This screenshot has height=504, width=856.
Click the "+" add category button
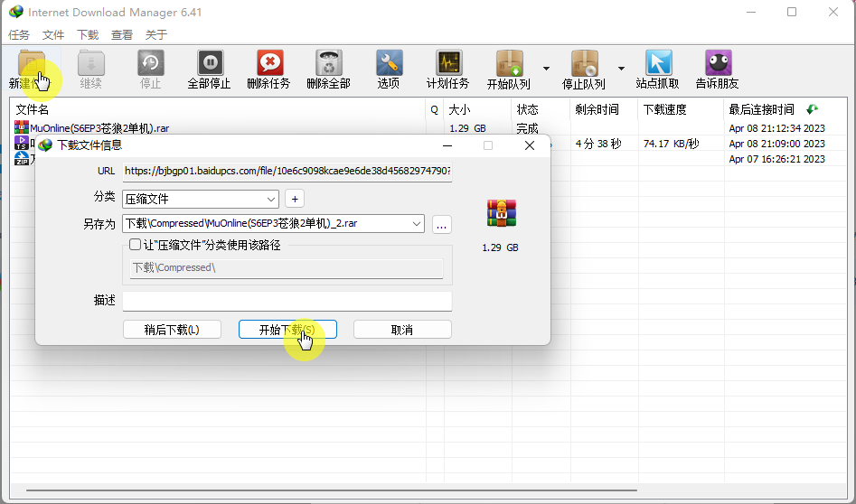(x=295, y=199)
